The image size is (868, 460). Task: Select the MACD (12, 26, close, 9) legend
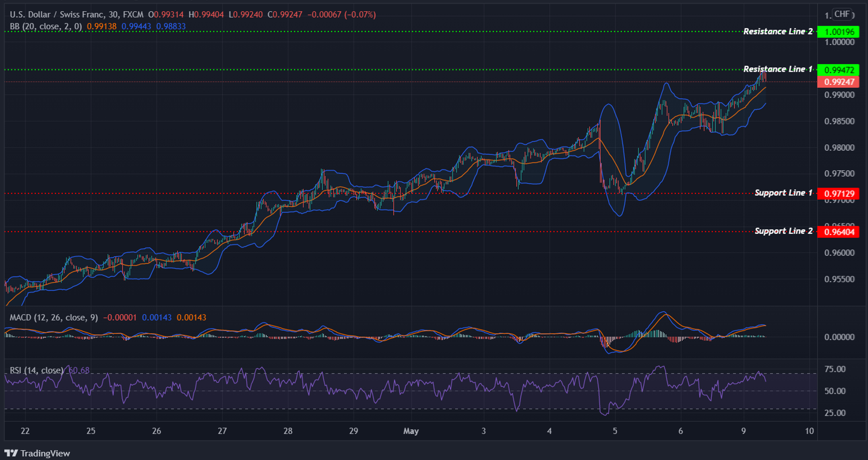[51, 318]
